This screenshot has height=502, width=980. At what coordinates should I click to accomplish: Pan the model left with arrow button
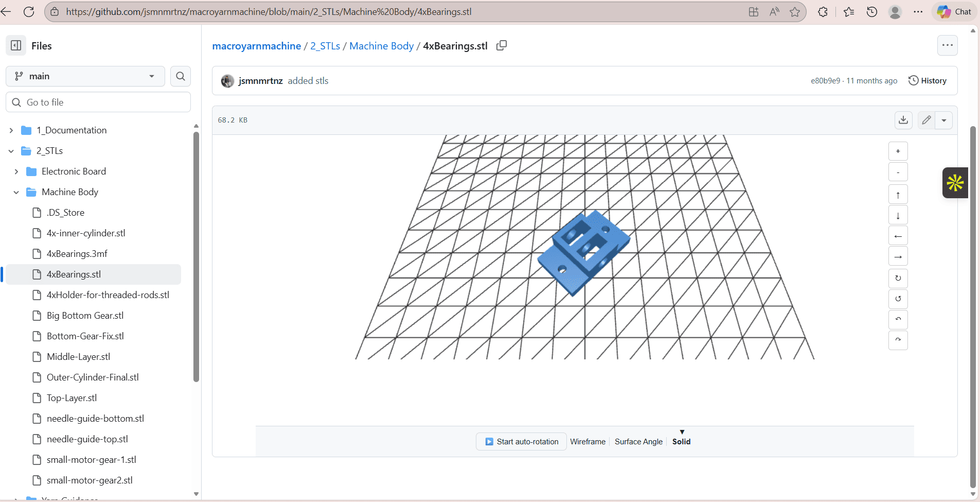(898, 236)
